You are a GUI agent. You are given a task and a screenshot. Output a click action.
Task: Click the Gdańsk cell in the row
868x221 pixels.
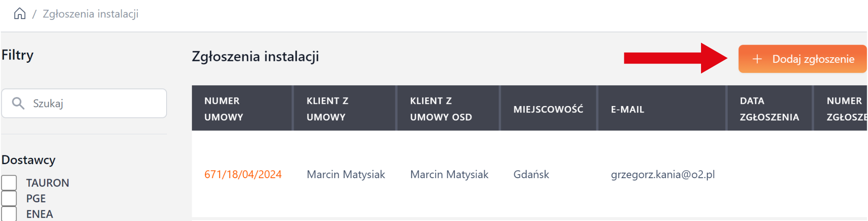(x=531, y=174)
